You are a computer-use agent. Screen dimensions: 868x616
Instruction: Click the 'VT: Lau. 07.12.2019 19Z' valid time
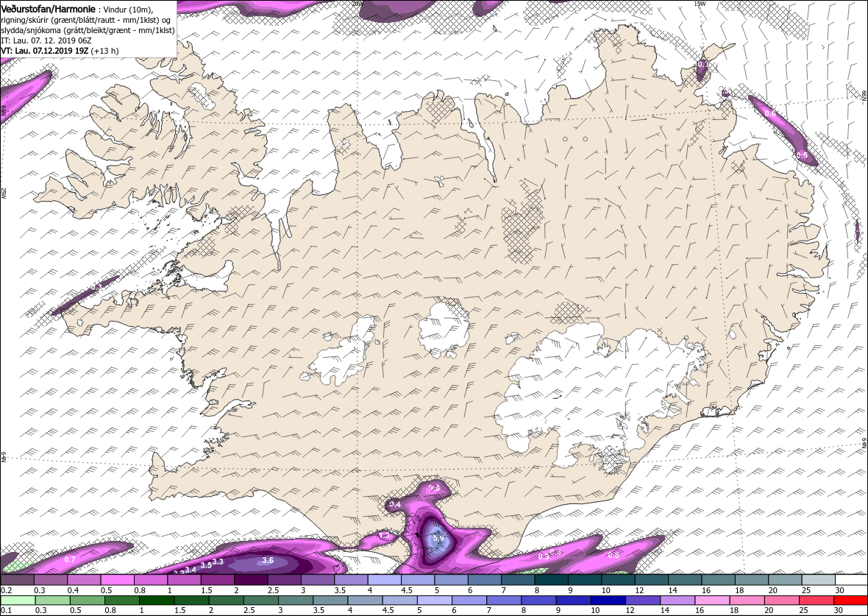44,51
